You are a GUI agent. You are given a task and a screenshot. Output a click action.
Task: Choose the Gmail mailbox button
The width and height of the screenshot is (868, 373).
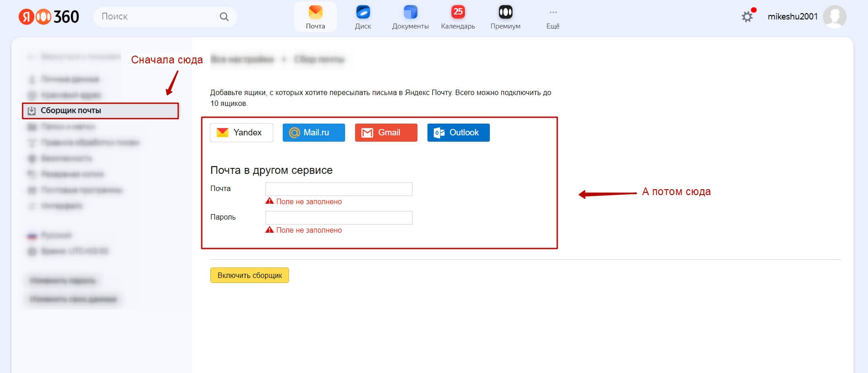386,133
